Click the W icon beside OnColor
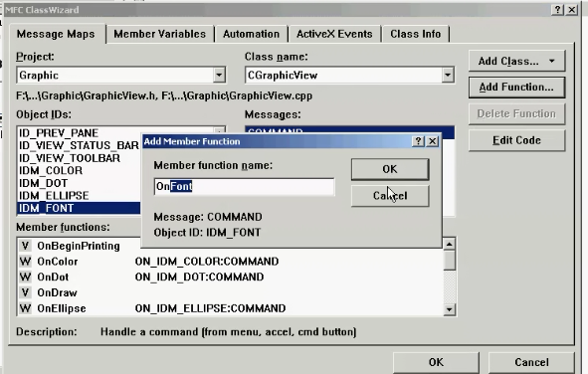Viewport: 588px width, 374px height. point(25,262)
